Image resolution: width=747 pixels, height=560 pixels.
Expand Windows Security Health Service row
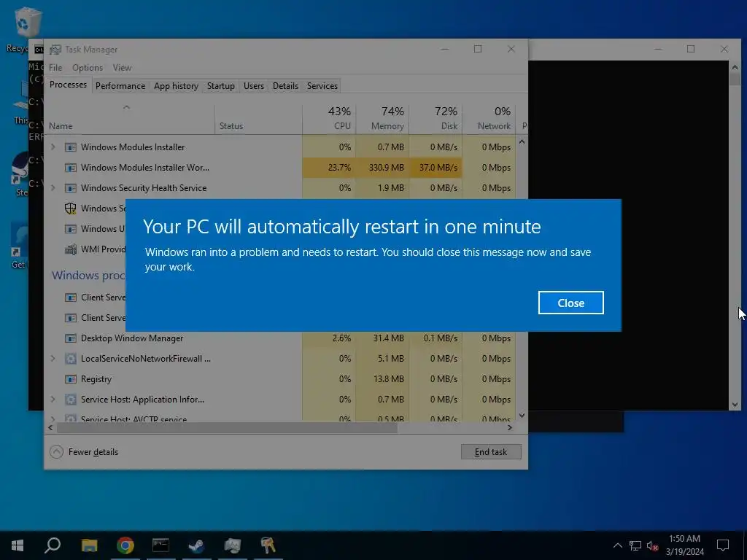[x=53, y=188]
